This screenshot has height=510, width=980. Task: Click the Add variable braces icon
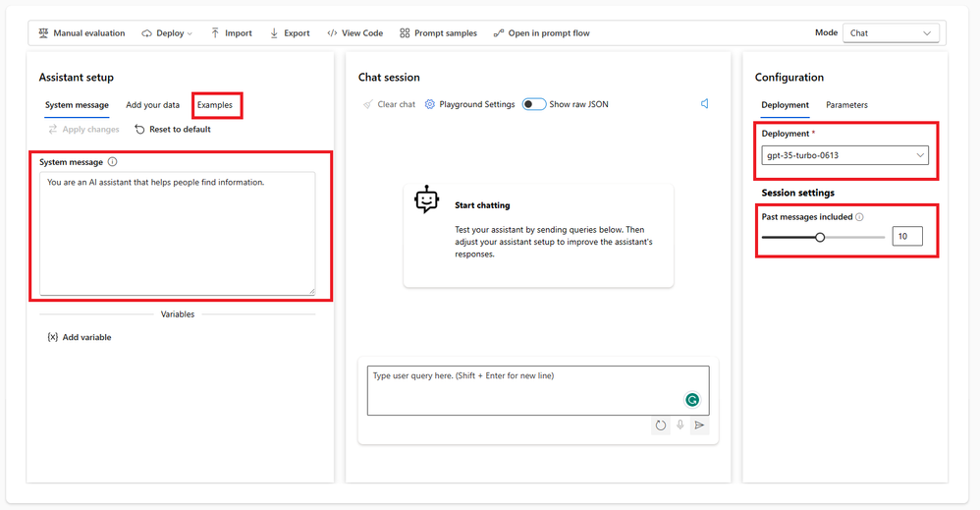tap(52, 337)
